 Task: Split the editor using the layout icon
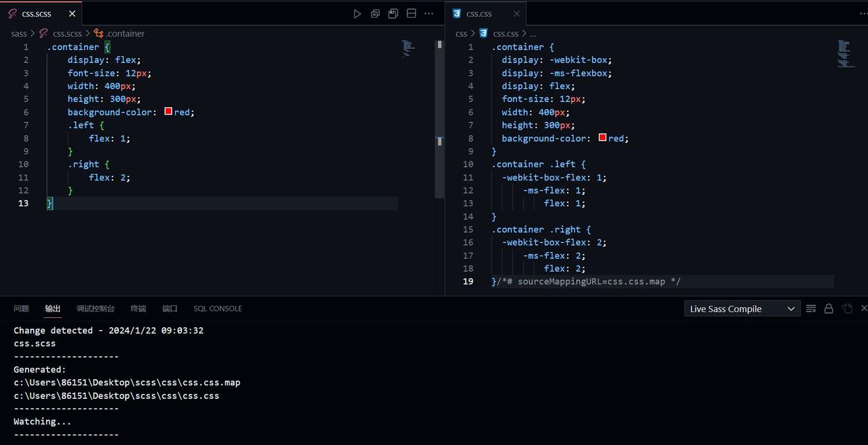pos(412,14)
